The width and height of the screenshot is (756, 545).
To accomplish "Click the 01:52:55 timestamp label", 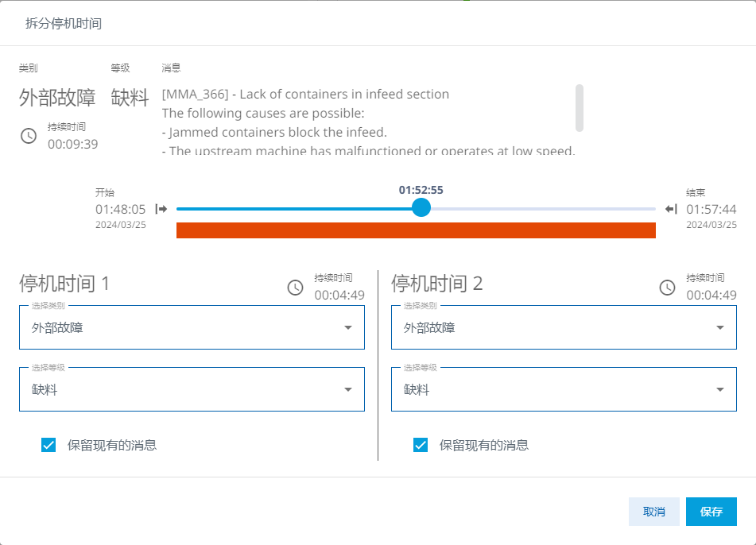I will (x=421, y=190).
